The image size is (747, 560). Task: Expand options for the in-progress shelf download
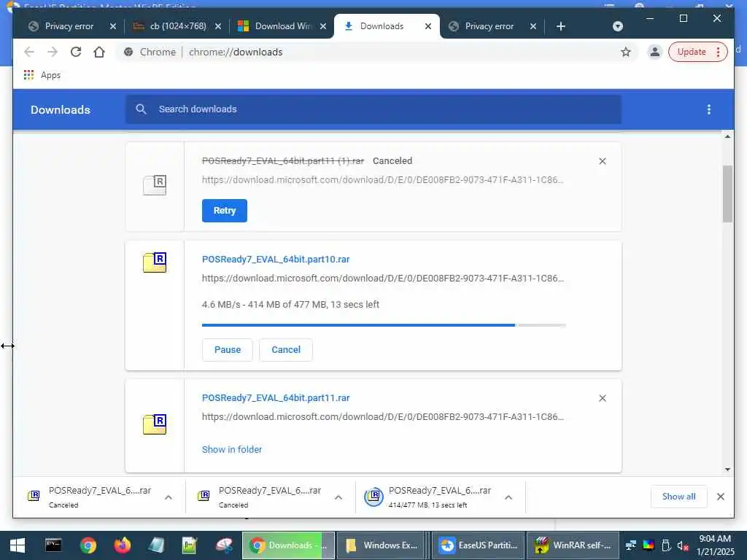508,497
